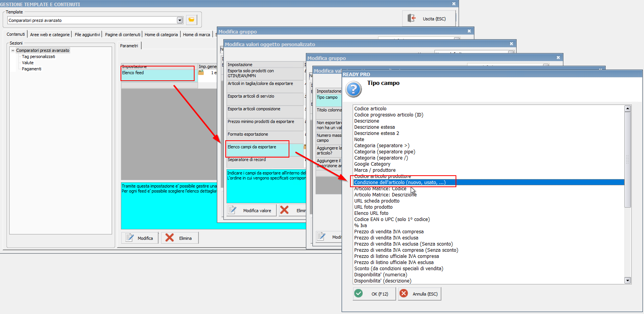Image resolution: width=644 pixels, height=314 pixels.
Task: Select Pagamenti in the Sezioni tree
Action: coord(31,69)
